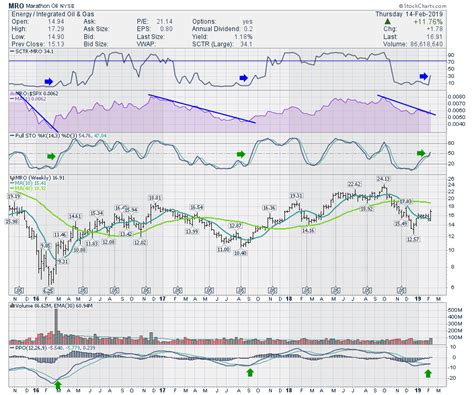Click the P/E value 21.14

tap(165, 22)
